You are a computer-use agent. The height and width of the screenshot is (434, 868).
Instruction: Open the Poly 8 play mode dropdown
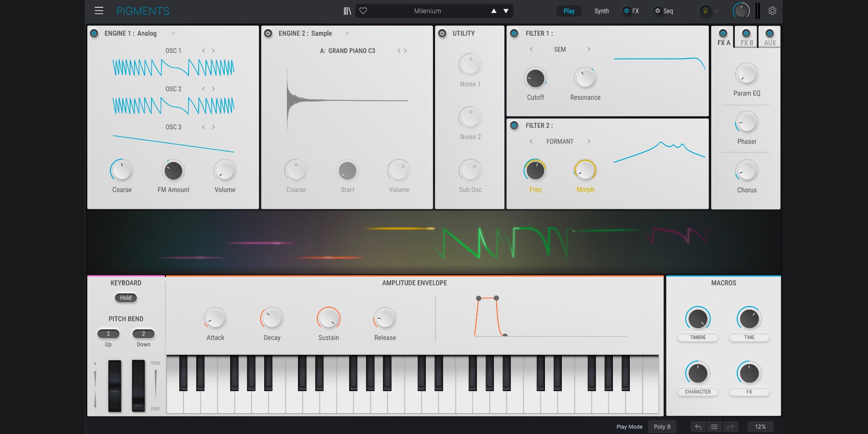pos(662,427)
